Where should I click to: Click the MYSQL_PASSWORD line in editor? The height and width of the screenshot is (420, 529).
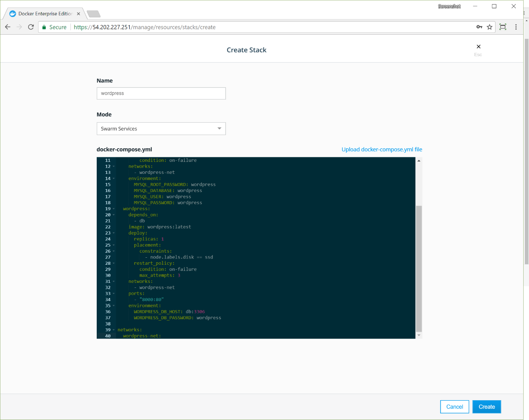pos(168,203)
